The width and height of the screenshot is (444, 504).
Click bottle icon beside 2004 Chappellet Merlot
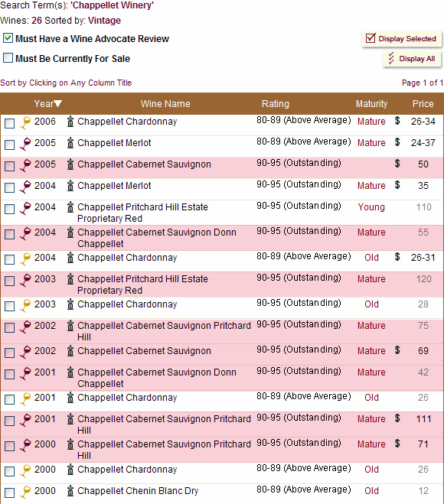[x=70, y=186]
